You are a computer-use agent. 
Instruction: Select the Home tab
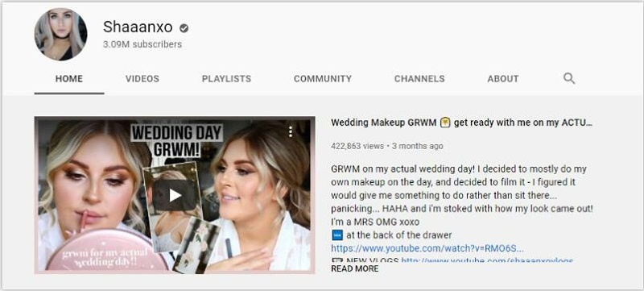[x=69, y=78]
